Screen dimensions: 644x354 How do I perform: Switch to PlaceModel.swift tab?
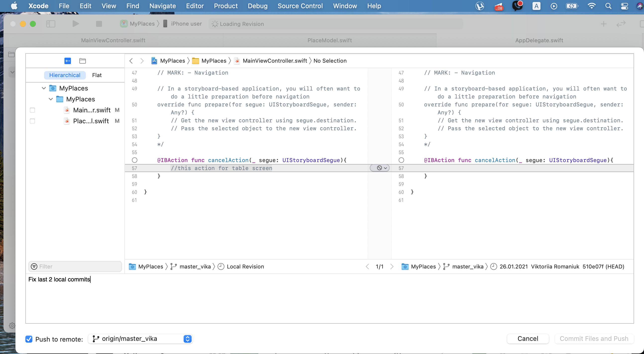pyautogui.click(x=329, y=40)
